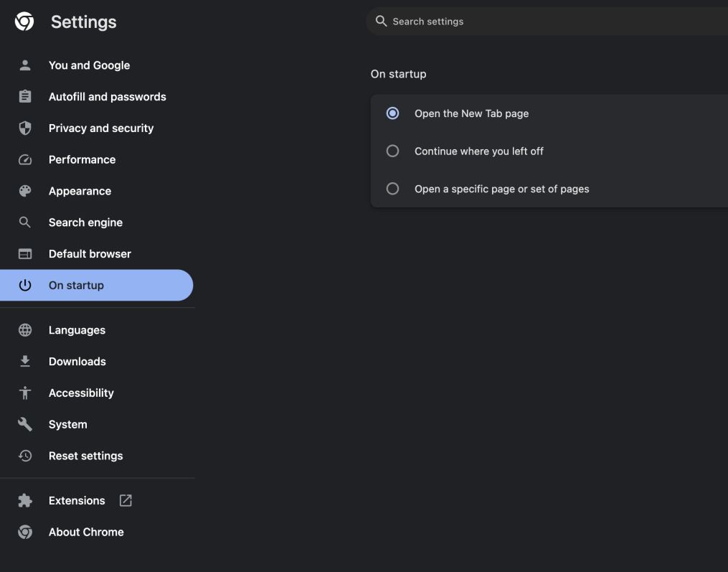Select the Open a specific page radio button
The width and height of the screenshot is (728, 572).
click(x=393, y=189)
